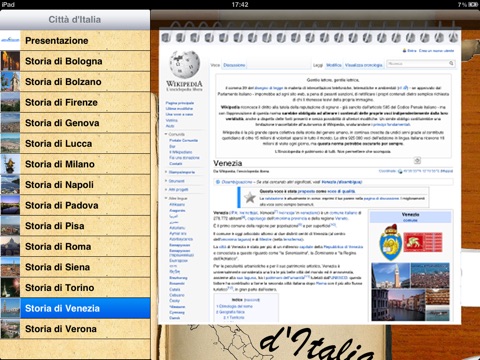Click the Wikipedia search magnifier icon
Screen dimensions: 480x360
tap(451, 63)
